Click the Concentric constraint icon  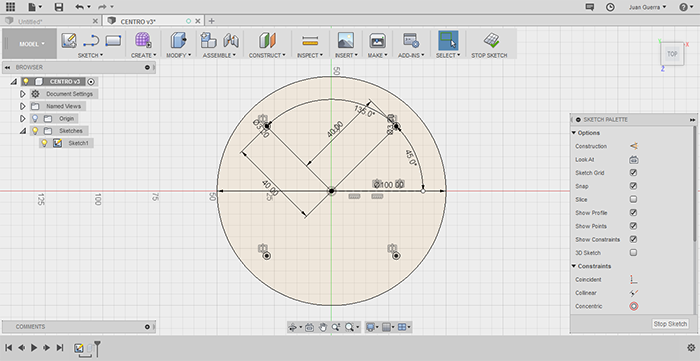point(633,306)
